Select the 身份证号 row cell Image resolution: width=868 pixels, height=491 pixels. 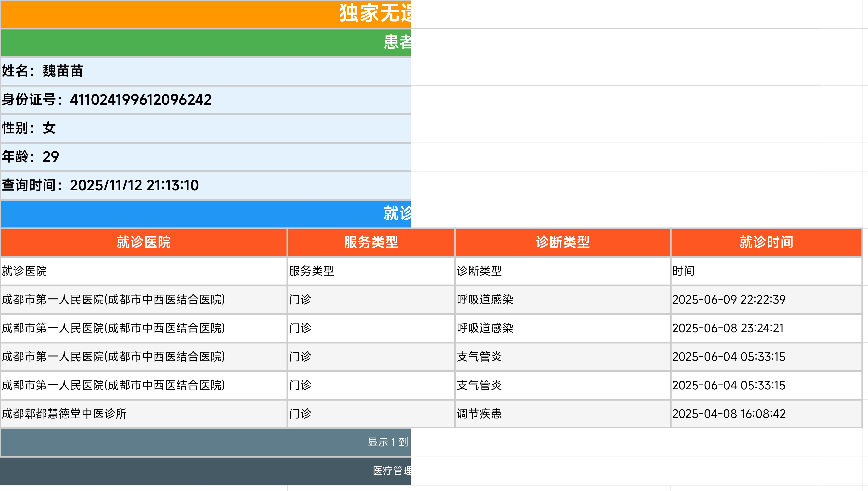click(x=205, y=100)
